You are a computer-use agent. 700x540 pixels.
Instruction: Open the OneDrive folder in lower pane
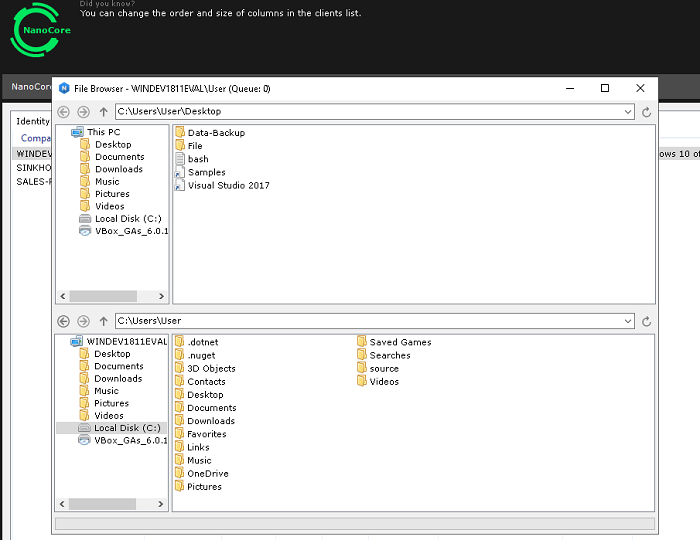(207, 474)
